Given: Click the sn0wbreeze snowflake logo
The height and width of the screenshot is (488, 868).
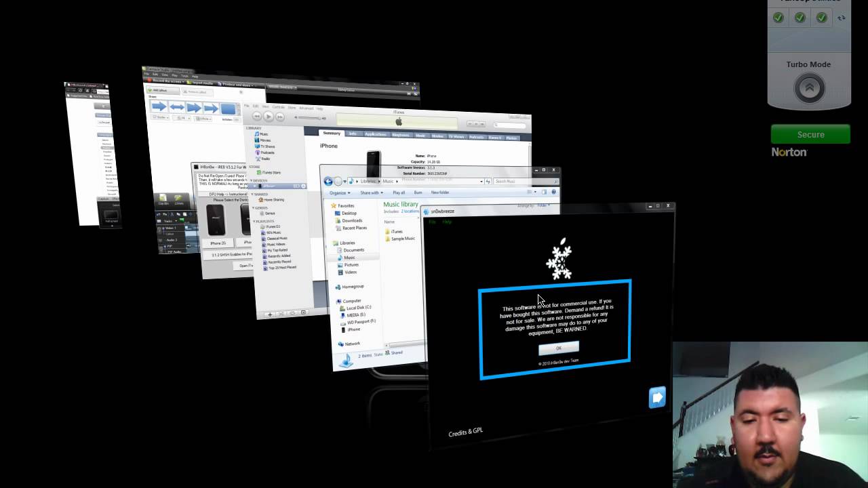Looking at the screenshot, I should (560, 259).
